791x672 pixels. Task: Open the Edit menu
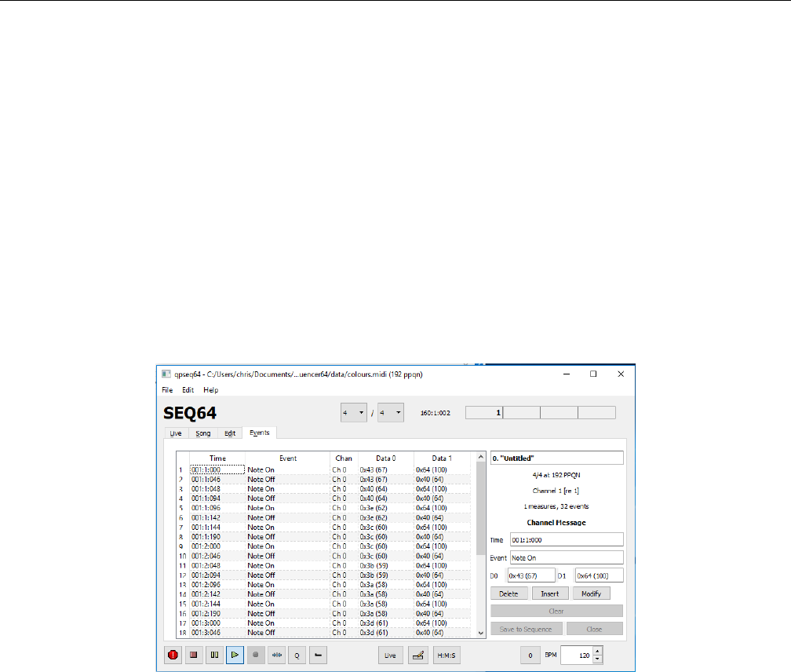[x=188, y=390]
